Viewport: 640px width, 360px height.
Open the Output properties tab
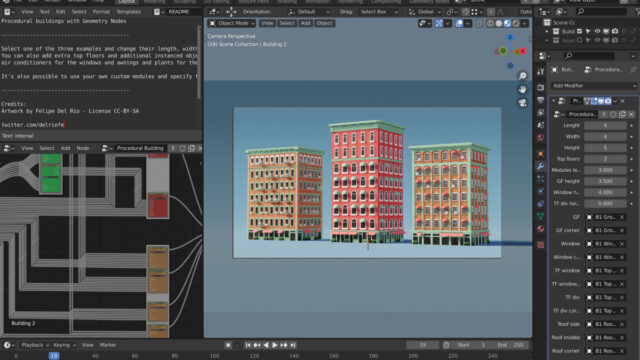(541, 100)
